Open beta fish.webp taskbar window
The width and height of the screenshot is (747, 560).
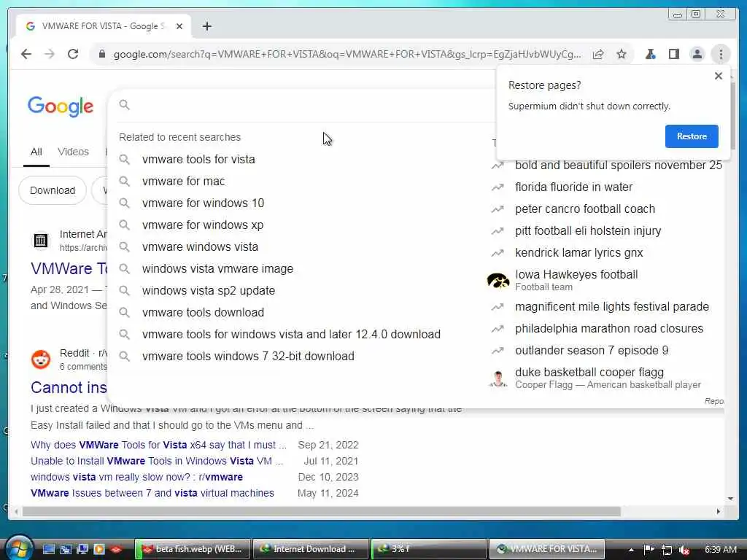tap(193, 549)
